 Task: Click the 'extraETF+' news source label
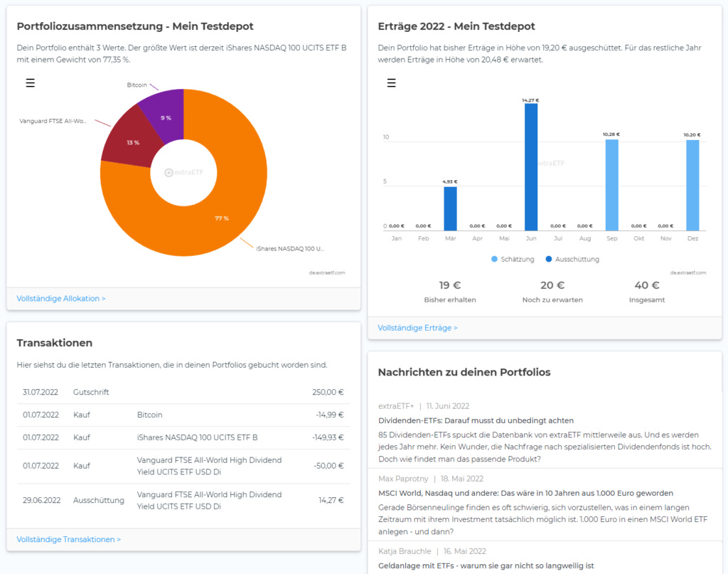395,406
